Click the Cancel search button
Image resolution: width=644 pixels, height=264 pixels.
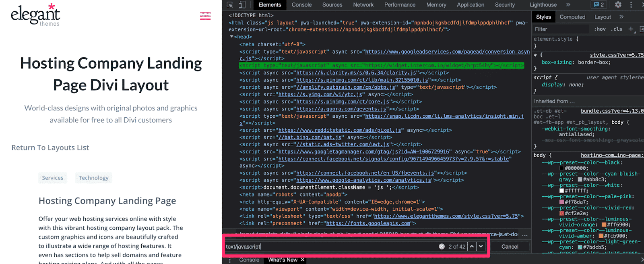pos(510,247)
